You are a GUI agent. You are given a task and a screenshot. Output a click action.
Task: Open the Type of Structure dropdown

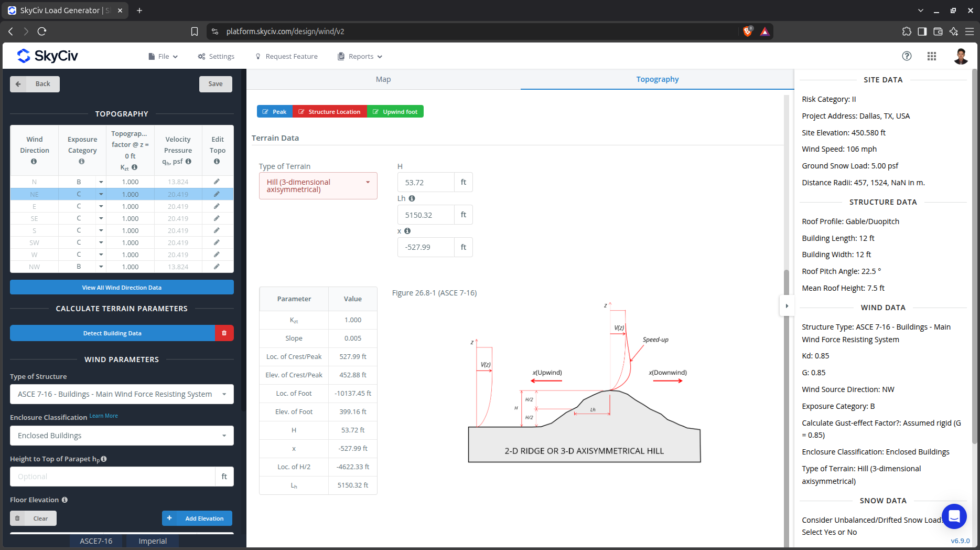point(122,394)
